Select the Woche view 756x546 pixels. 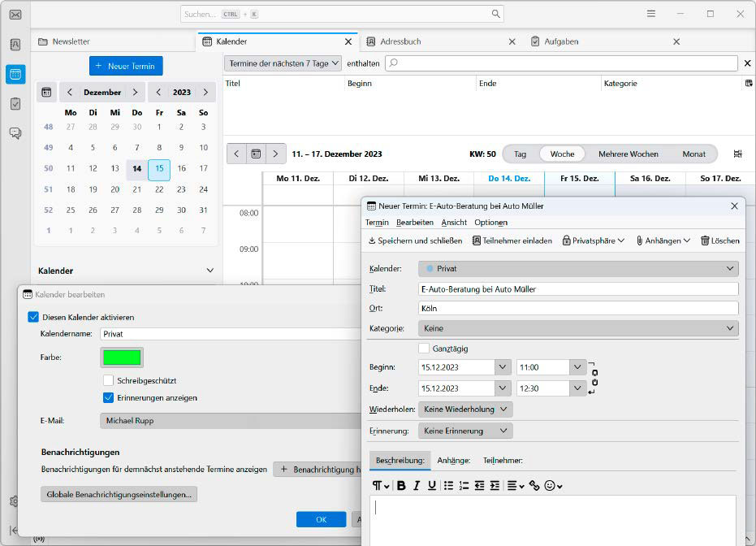tap(562, 154)
